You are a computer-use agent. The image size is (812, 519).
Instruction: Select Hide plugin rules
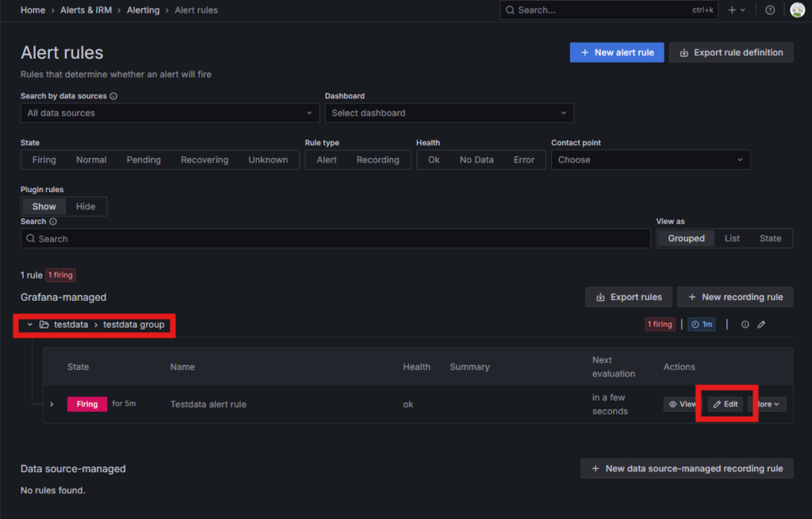86,206
